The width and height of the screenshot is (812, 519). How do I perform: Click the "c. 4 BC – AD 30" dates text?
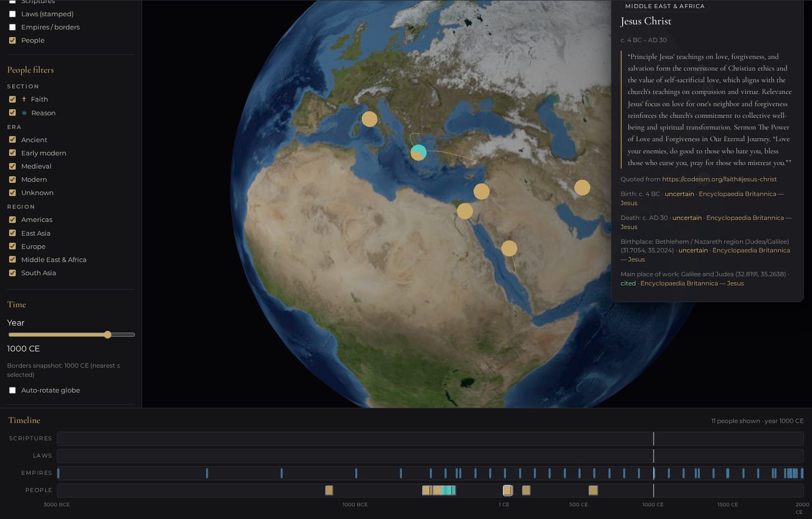643,40
